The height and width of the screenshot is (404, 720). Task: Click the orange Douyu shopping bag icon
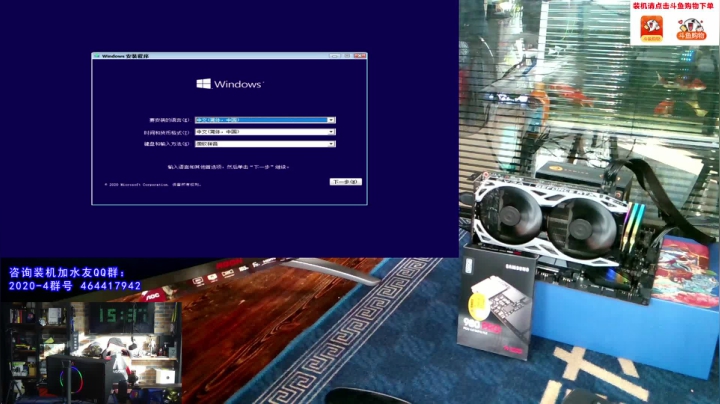click(x=652, y=28)
